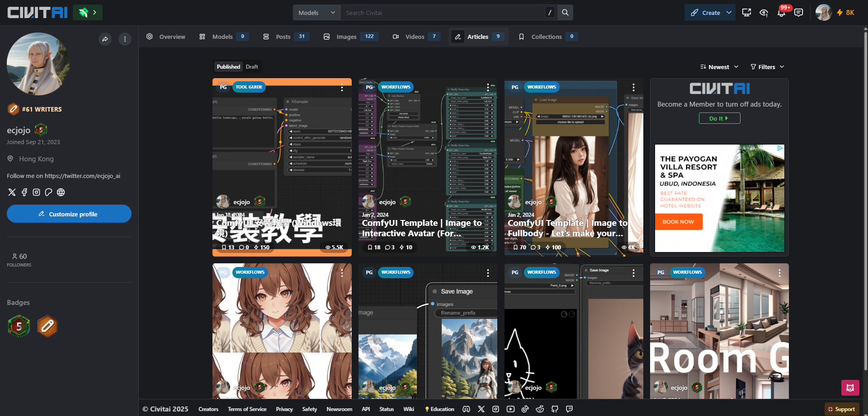The height and width of the screenshot is (416, 868).
Task: Open the X (Twitter) profile link icon
Action: [x=12, y=192]
